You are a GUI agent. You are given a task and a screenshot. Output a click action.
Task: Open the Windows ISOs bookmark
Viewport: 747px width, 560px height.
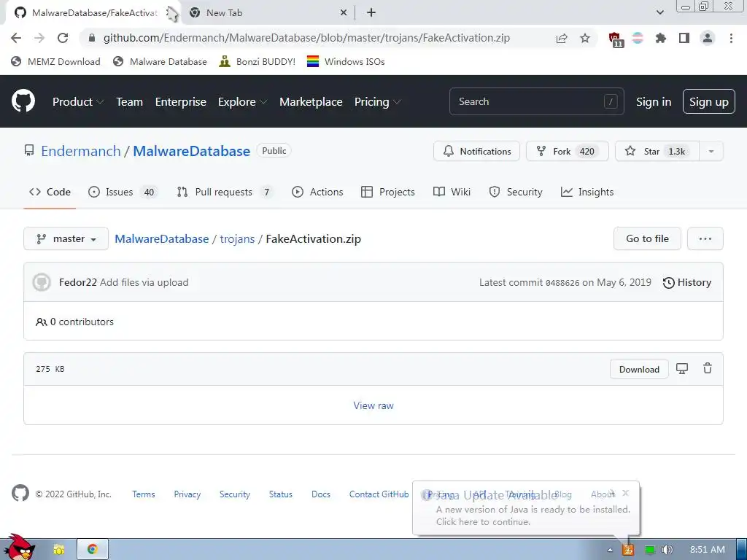[x=346, y=61]
